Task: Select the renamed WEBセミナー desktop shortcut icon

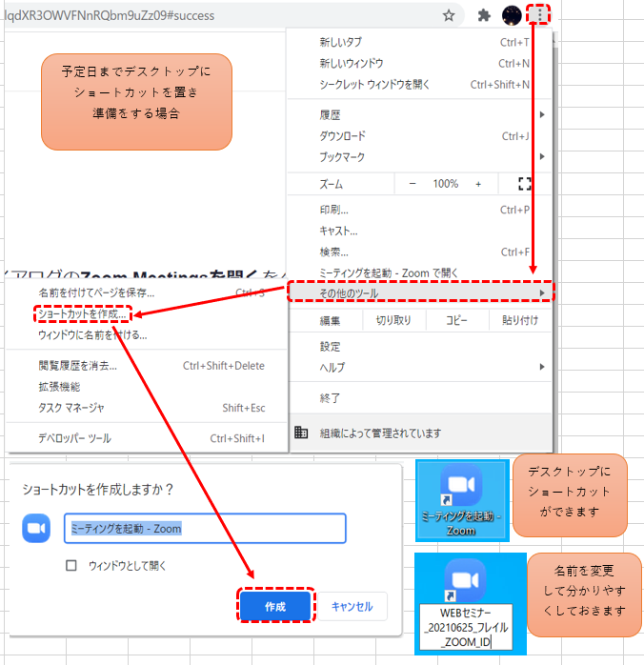Action: 465,578
